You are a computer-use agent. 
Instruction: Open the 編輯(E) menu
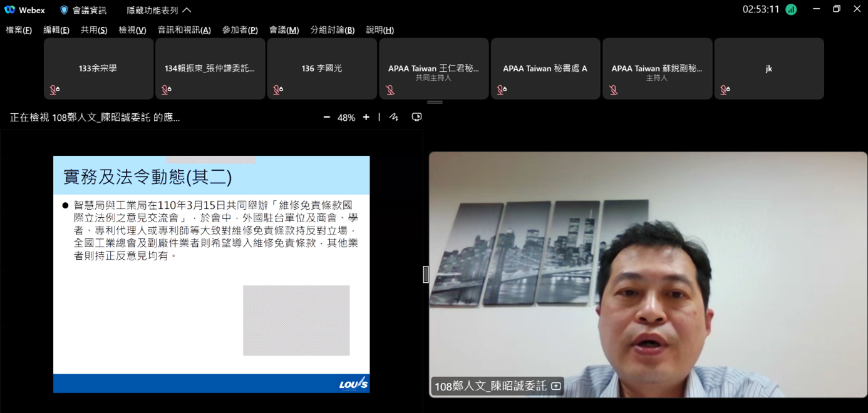pos(56,30)
